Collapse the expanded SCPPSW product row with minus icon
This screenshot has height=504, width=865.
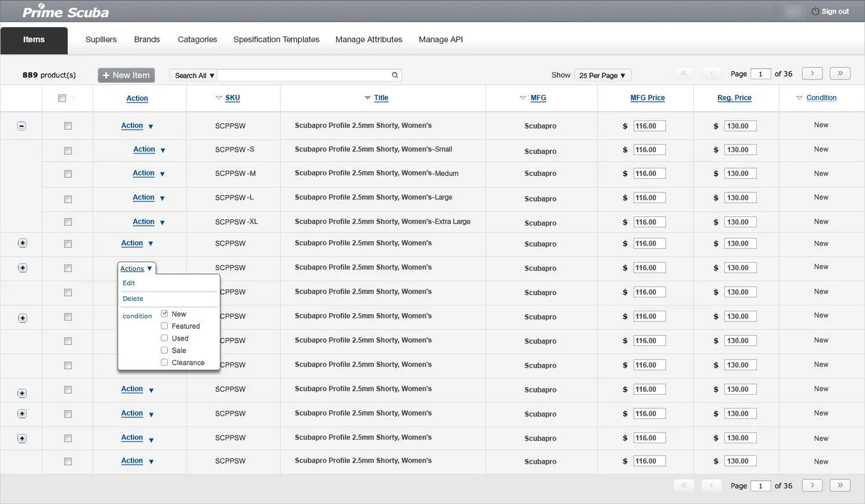click(x=22, y=126)
